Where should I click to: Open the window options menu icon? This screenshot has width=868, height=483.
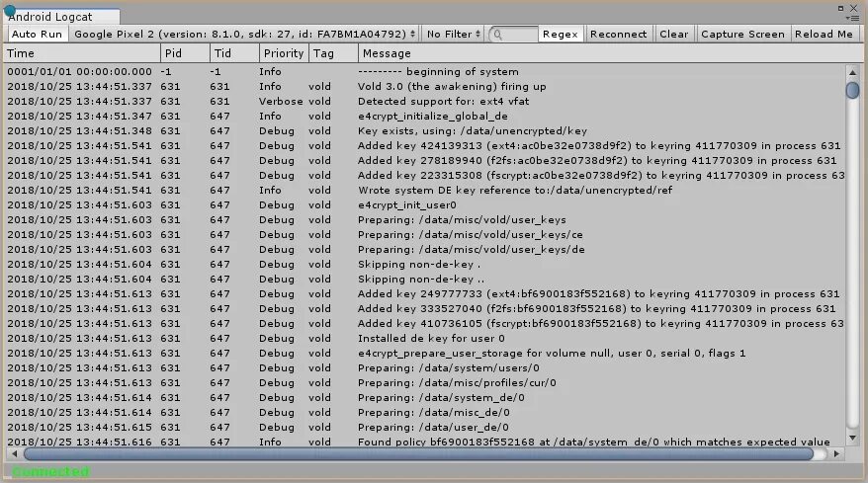[854, 18]
